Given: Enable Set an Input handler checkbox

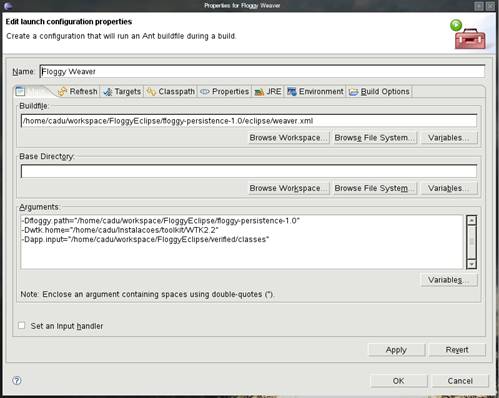Looking at the screenshot, I should pyautogui.click(x=22, y=325).
